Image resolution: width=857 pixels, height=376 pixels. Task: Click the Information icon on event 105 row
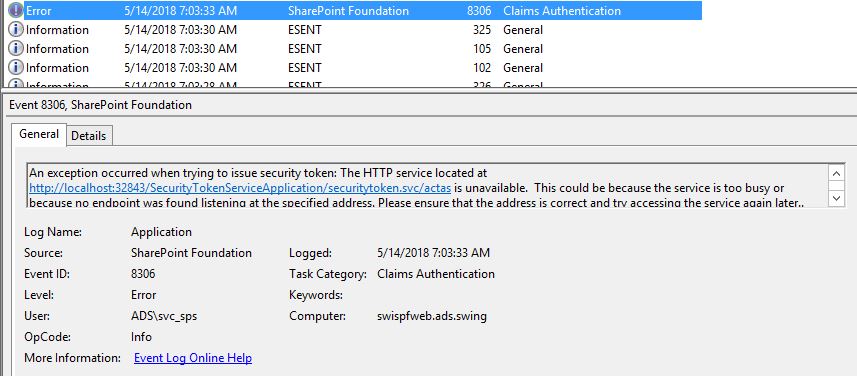coord(16,49)
